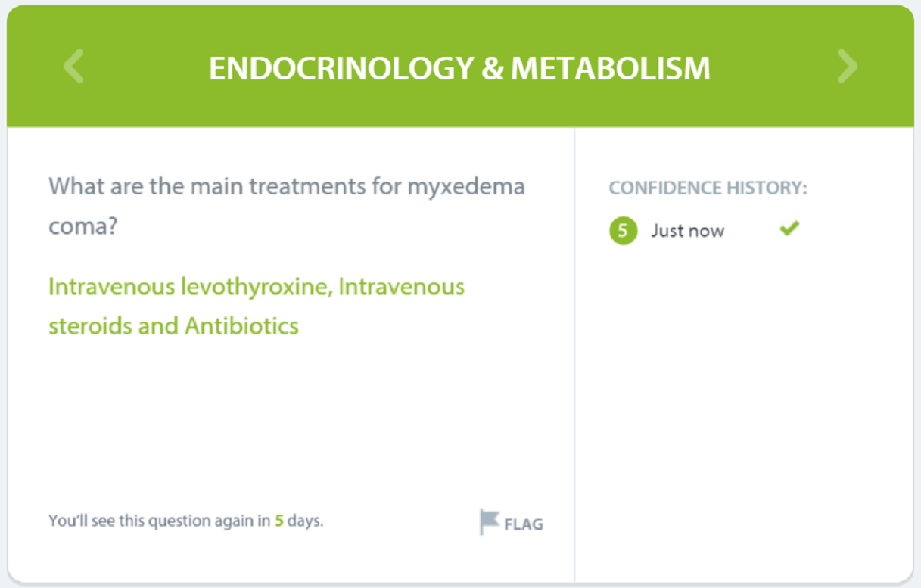This screenshot has width=921, height=588.
Task: Click Intravenous levothyroxine in the answer
Action: click(x=189, y=287)
